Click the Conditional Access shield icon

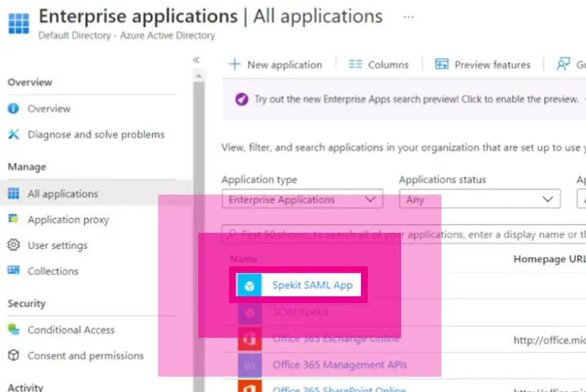(x=13, y=330)
